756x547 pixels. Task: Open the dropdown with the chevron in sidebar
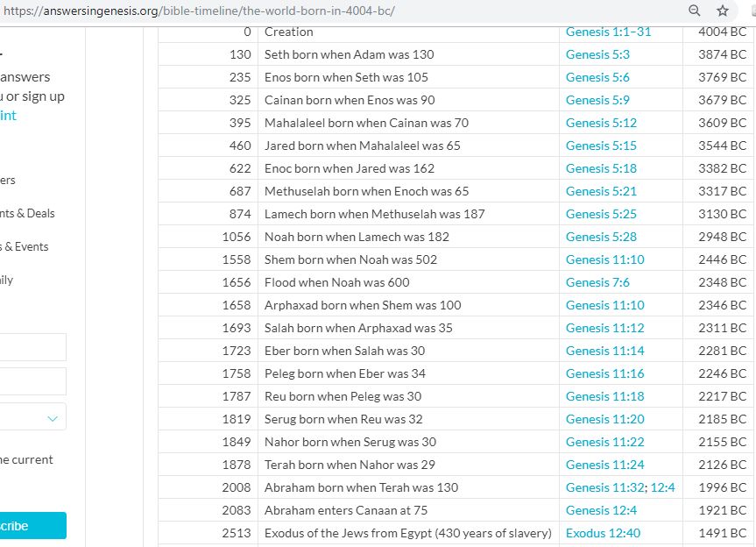pyautogui.click(x=53, y=418)
